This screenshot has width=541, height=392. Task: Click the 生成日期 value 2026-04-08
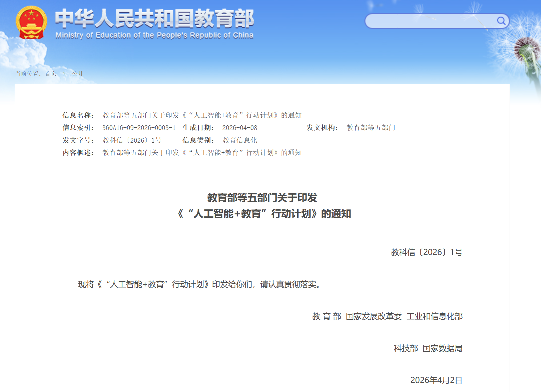[x=239, y=128]
